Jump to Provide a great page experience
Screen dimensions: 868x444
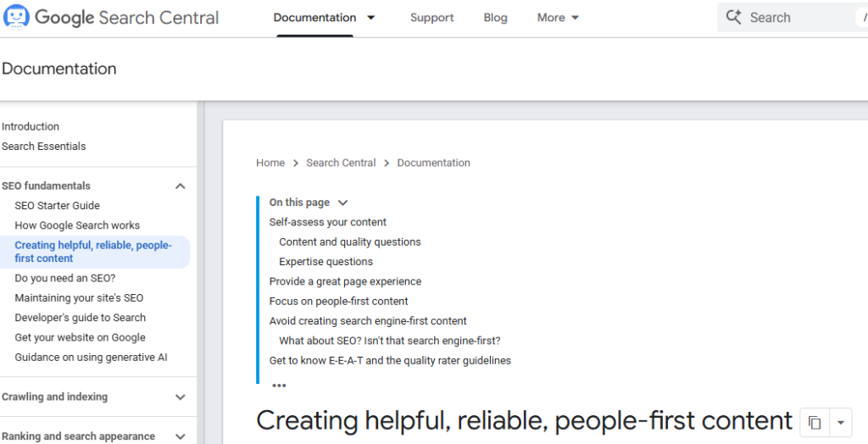point(345,281)
